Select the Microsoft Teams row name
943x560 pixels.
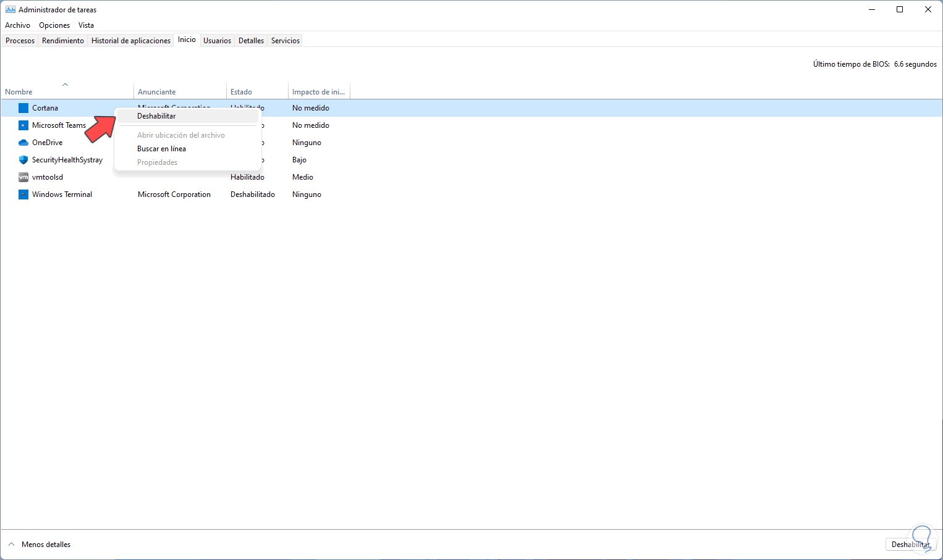(x=59, y=125)
